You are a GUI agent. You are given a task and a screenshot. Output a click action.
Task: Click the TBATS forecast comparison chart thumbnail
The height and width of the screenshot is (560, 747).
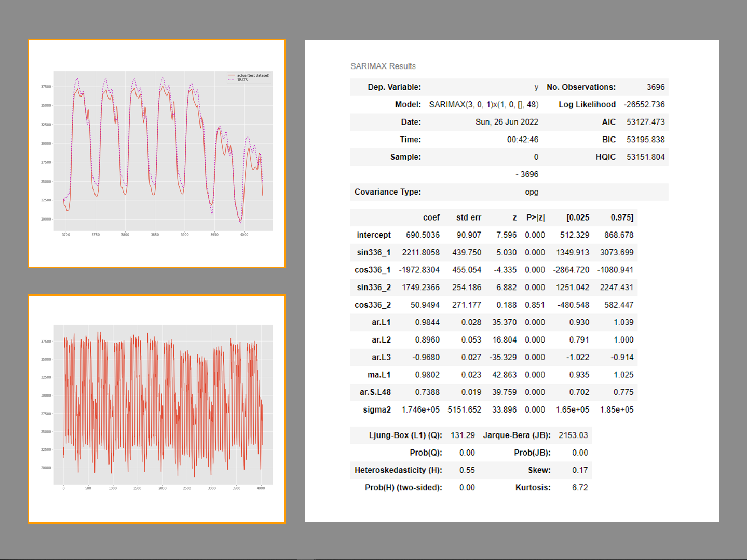click(156, 154)
